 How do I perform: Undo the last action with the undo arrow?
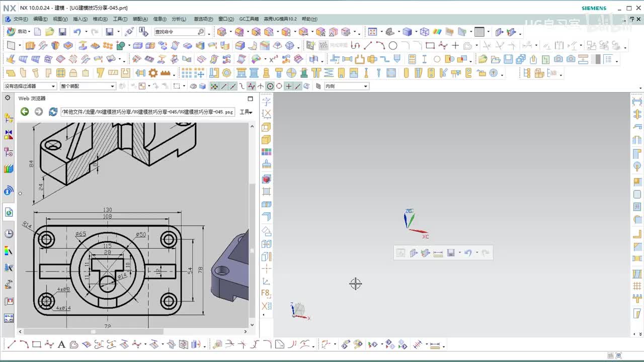[76, 32]
